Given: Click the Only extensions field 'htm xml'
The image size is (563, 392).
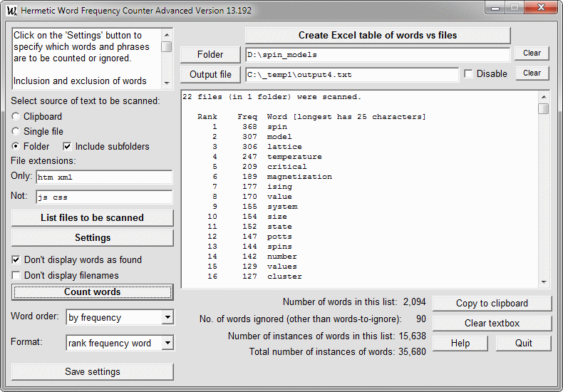Looking at the screenshot, I should pyautogui.click(x=104, y=177).
